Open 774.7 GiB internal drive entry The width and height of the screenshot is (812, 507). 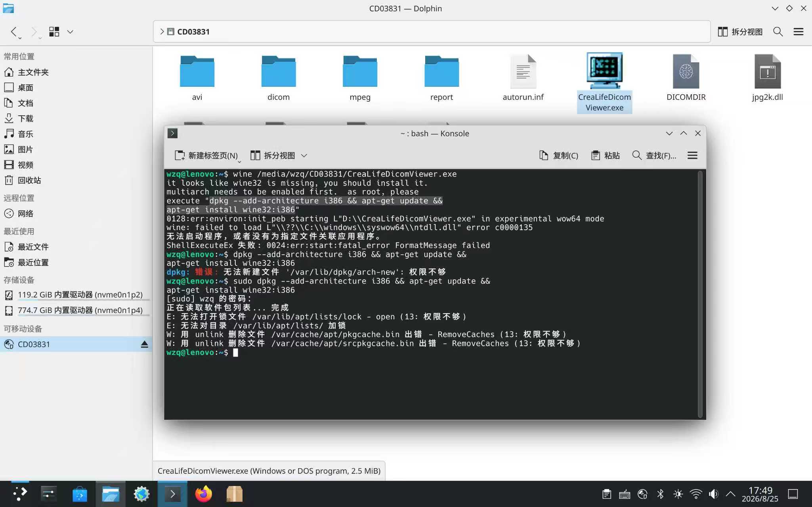click(76, 310)
